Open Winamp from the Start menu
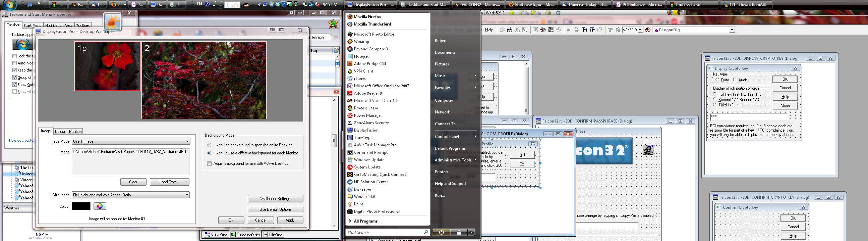Viewport: 868px width, 241px height. coord(361,42)
